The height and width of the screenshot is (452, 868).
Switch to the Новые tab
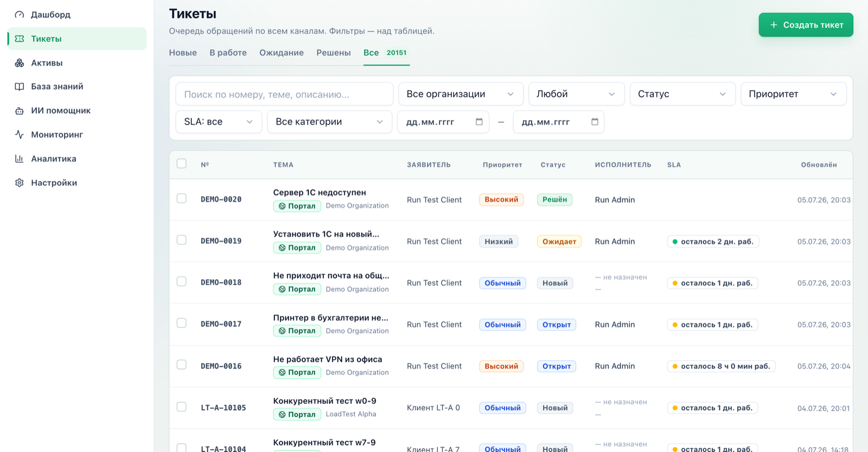pos(183,53)
